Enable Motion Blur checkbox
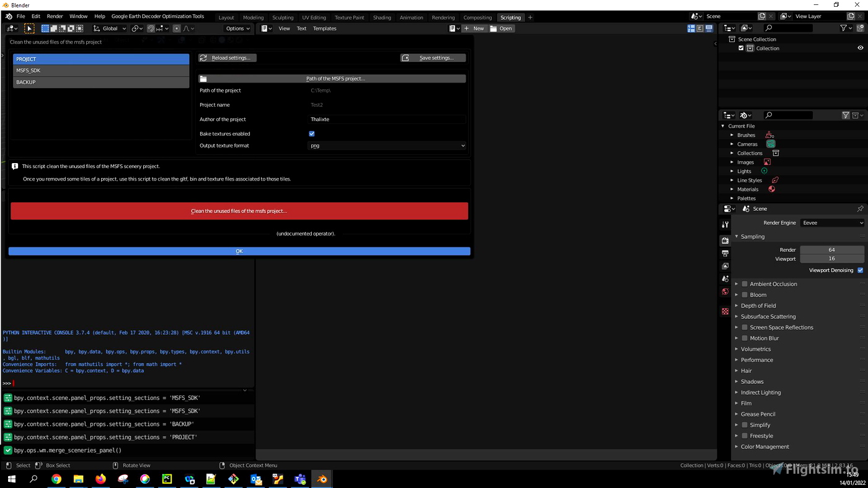Viewport: 868px width, 488px height. (745, 339)
